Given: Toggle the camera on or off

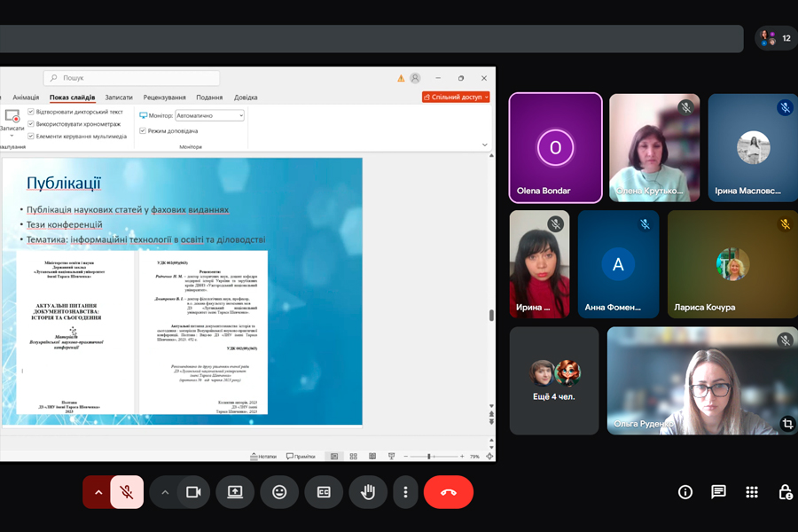Looking at the screenshot, I should click(x=193, y=492).
